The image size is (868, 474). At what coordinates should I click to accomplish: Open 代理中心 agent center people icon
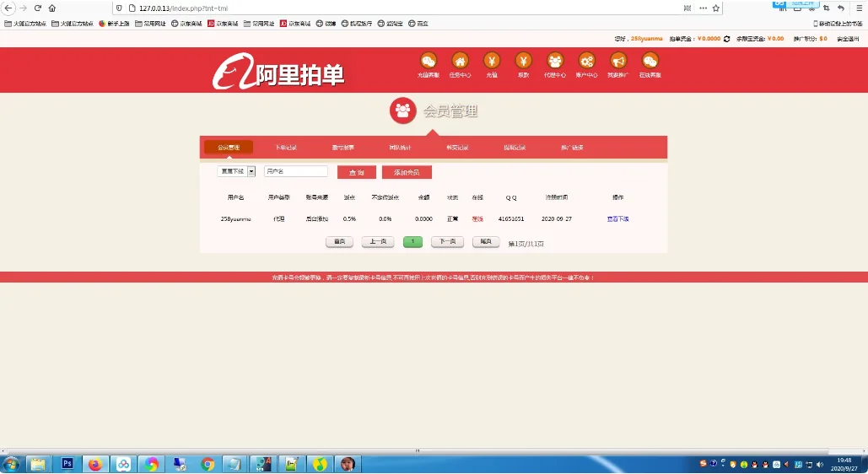555,61
